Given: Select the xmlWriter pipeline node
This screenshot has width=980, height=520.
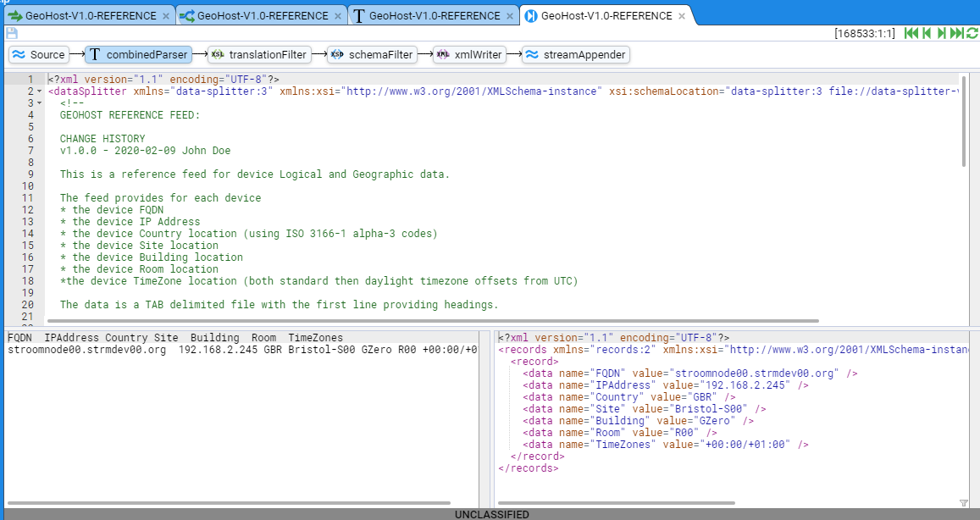Looking at the screenshot, I should pyautogui.click(x=469, y=55).
